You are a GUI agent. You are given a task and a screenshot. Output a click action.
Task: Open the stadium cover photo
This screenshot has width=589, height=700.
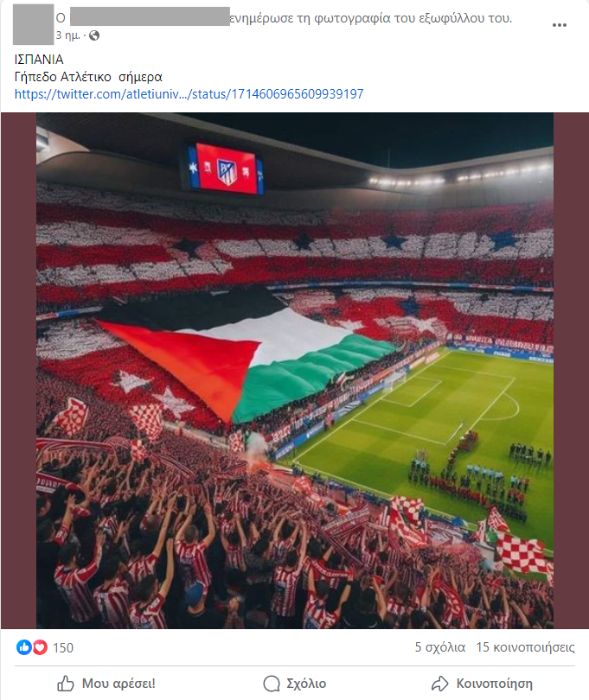click(295, 371)
